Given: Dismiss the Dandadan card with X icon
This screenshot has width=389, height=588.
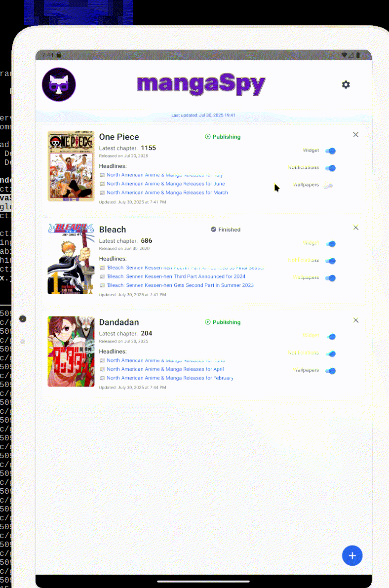Looking at the screenshot, I should coord(355,320).
